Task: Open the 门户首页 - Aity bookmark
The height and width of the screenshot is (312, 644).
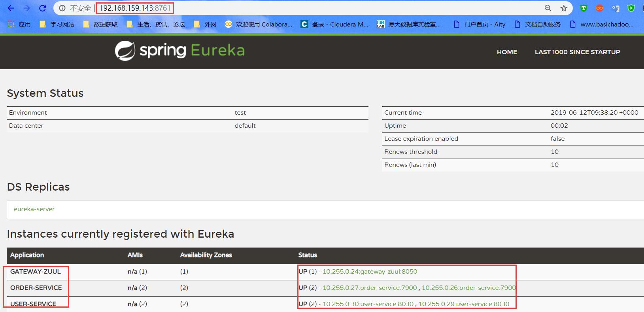Action: coord(480,24)
